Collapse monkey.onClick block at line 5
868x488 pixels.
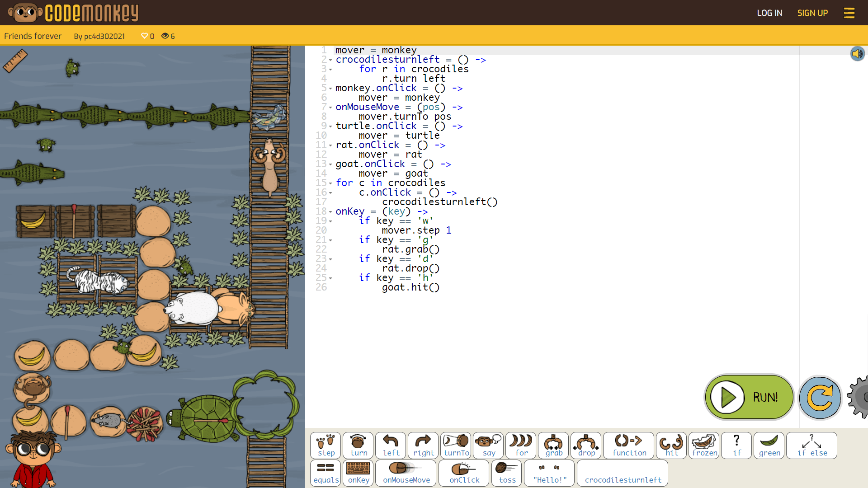click(330, 89)
